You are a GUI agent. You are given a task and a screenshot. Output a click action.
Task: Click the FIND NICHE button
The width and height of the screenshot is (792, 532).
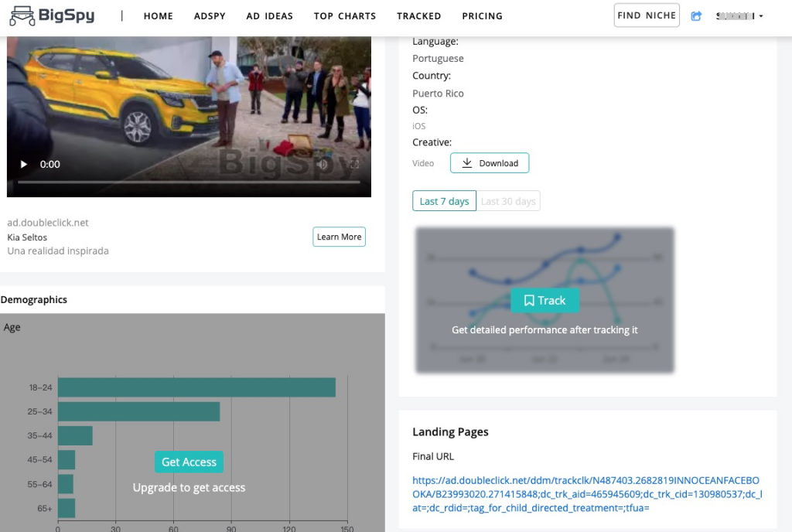click(647, 15)
